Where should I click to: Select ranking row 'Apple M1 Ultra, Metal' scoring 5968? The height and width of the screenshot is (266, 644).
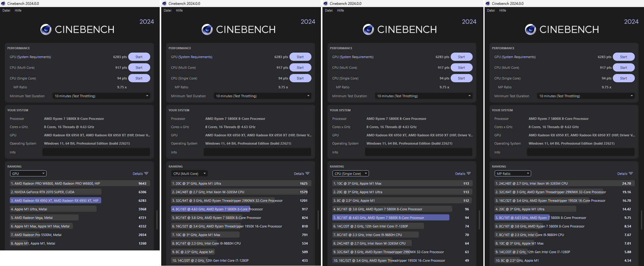pos(80,209)
